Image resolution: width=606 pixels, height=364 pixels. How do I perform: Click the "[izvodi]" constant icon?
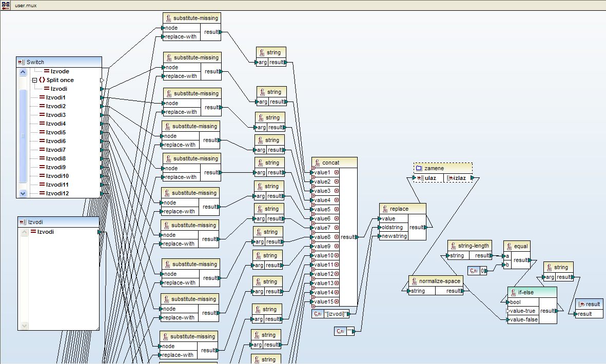click(317, 314)
